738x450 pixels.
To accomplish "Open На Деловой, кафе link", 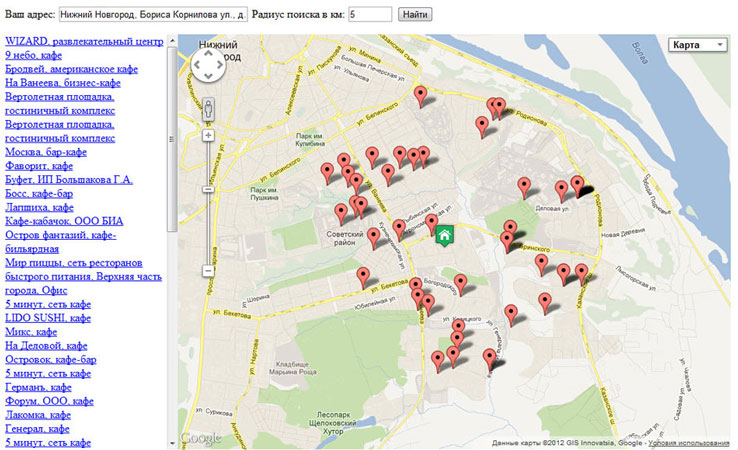I will (x=46, y=346).
